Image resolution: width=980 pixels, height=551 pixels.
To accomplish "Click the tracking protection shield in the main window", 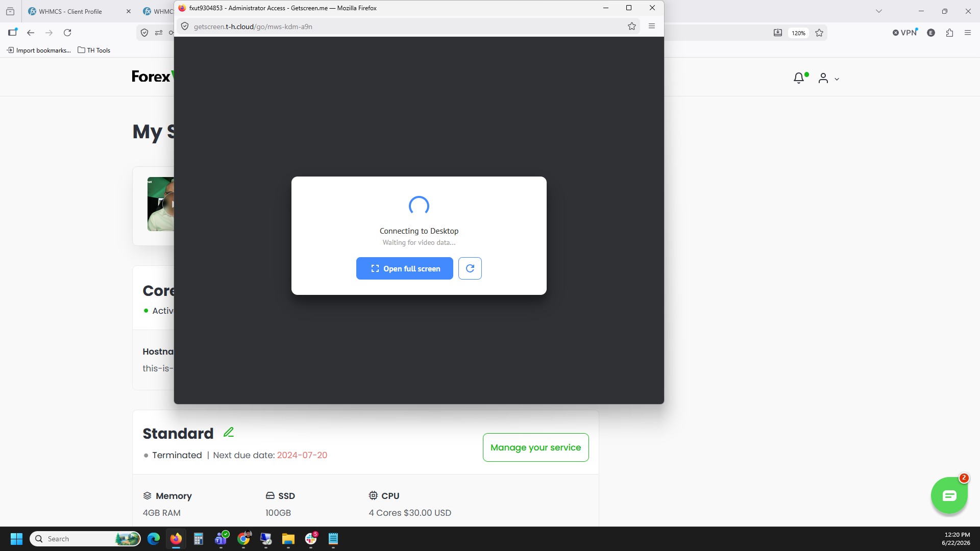I will click(144, 33).
